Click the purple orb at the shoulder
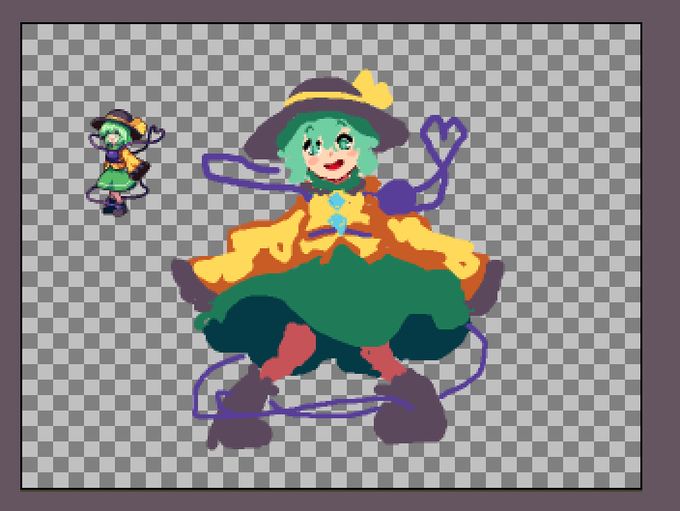Image resolution: width=680 pixels, height=511 pixels. pos(397,197)
